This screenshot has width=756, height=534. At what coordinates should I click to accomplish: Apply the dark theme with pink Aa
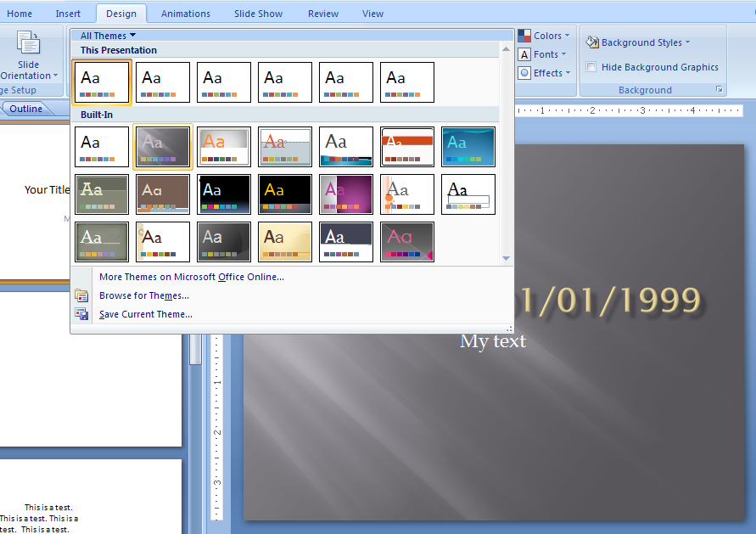[x=407, y=242]
